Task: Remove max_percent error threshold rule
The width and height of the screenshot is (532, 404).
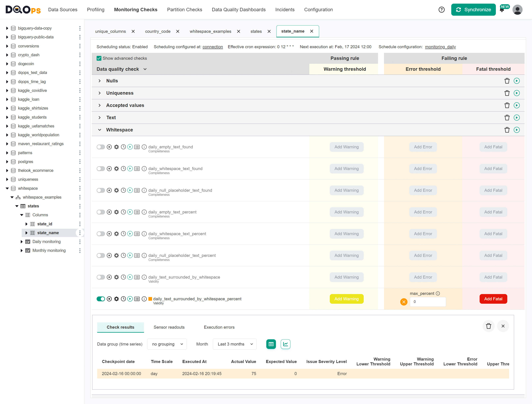Action: point(404,302)
